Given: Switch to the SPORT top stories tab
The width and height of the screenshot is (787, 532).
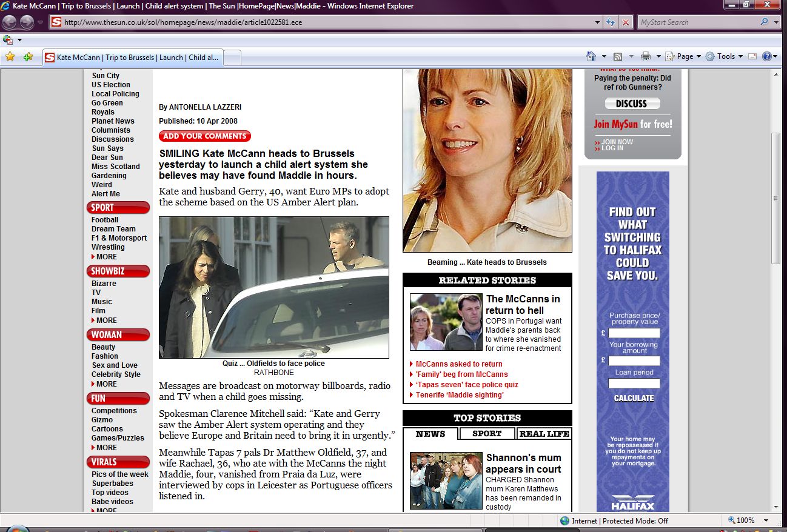Looking at the screenshot, I should click(x=487, y=434).
